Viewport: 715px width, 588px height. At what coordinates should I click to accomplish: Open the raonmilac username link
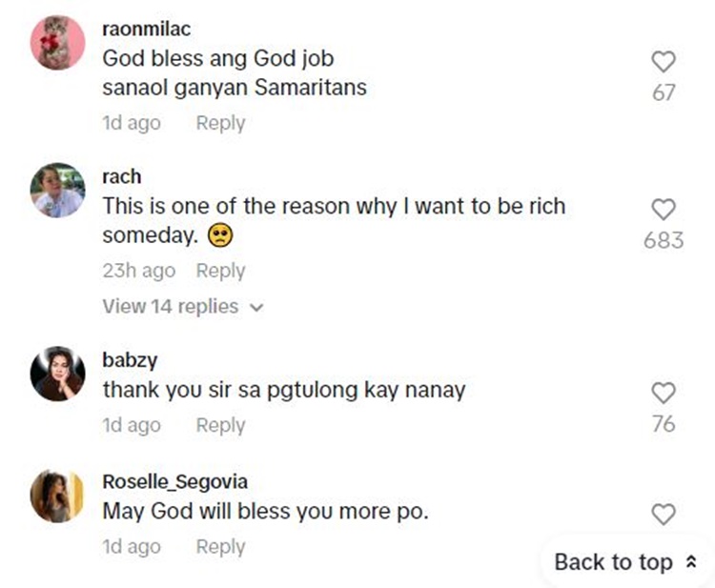[147, 29]
